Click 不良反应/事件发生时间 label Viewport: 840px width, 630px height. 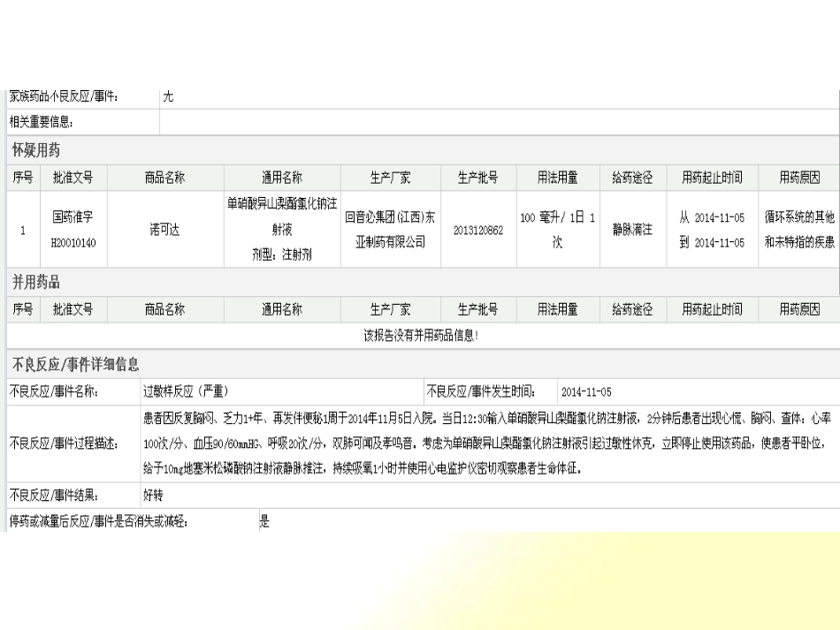480,391
